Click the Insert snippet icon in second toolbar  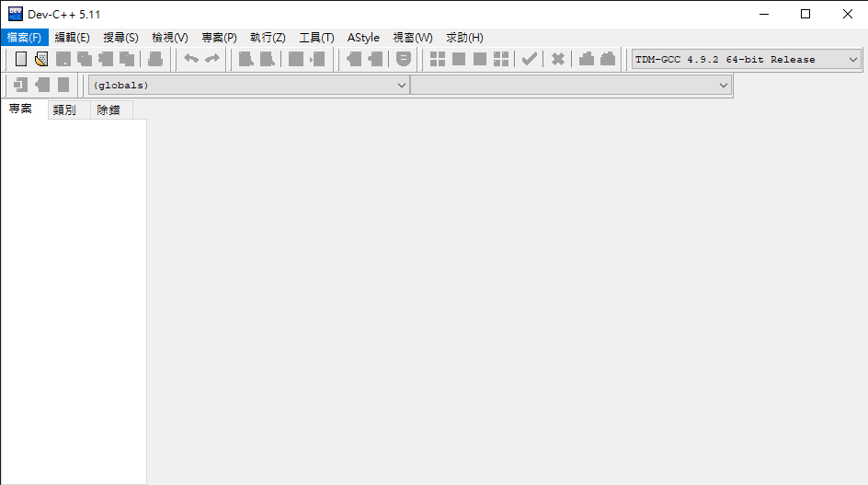[x=20, y=85]
